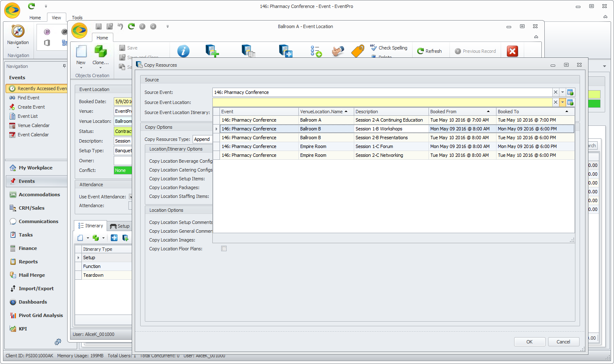Pin the Navigation panel
The height and width of the screenshot is (364, 614).
(64, 66)
